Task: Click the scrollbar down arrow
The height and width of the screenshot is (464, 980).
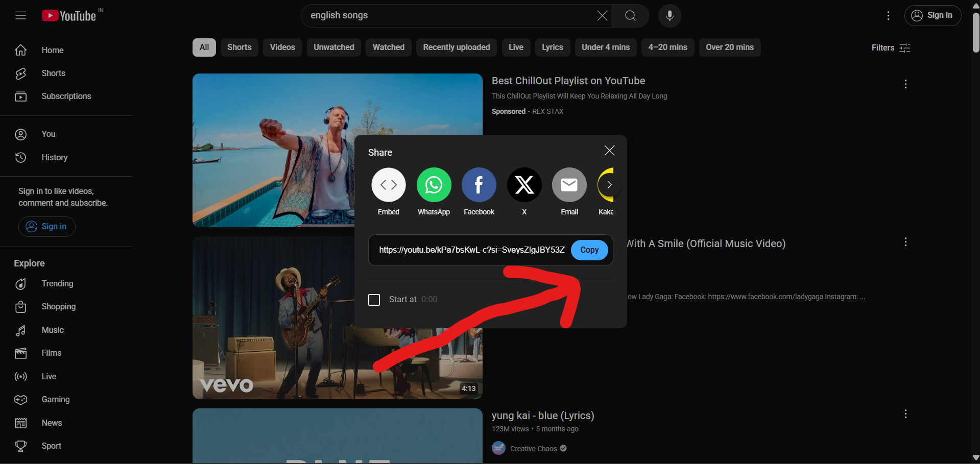Action: pos(976,458)
